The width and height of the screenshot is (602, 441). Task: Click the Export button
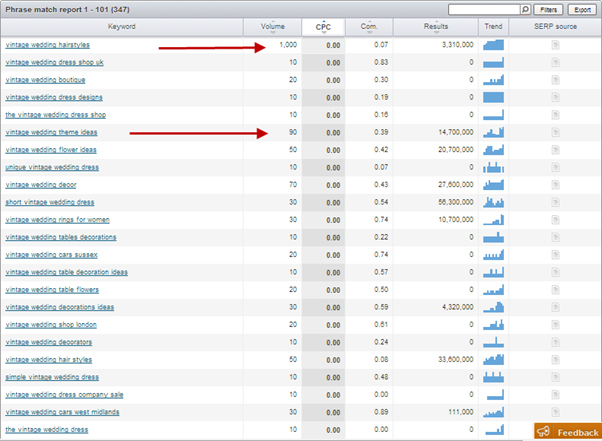[x=582, y=10]
